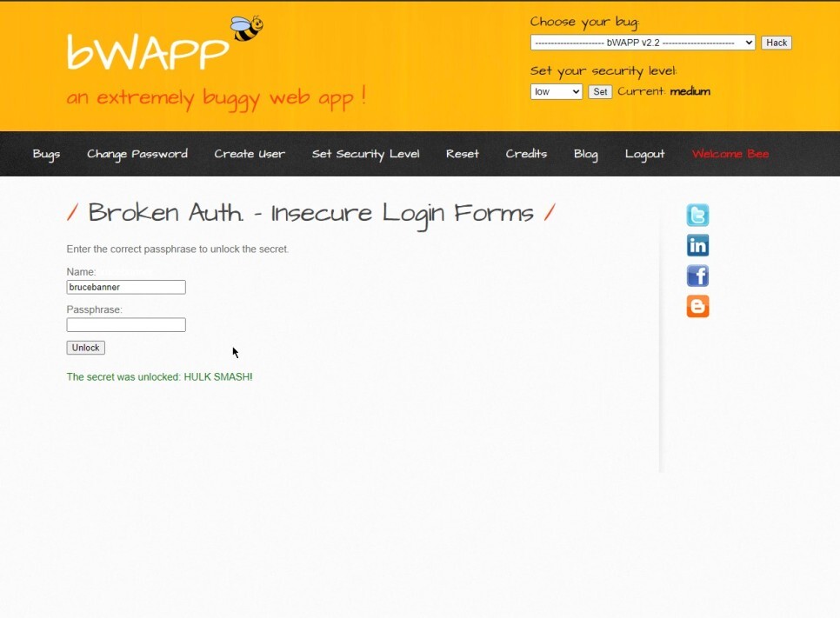Click Logout in the navigation bar
This screenshot has width=840, height=618.
pyautogui.click(x=644, y=154)
